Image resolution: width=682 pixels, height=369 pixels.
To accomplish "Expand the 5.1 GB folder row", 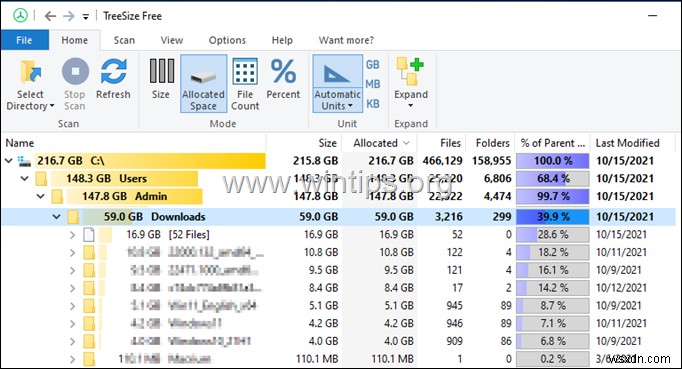I will pos(72,305).
